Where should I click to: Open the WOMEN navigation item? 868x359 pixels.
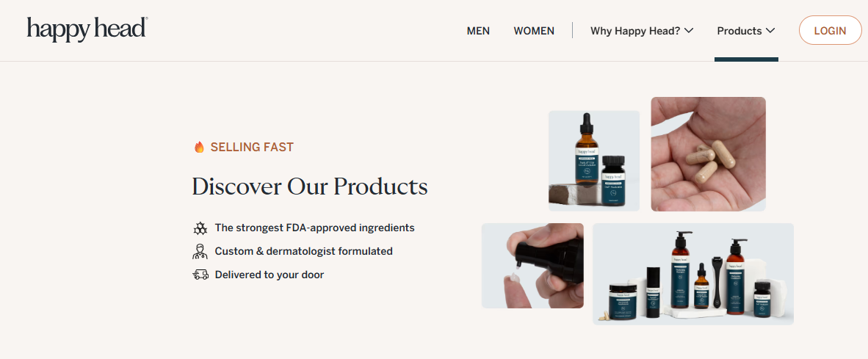(534, 31)
